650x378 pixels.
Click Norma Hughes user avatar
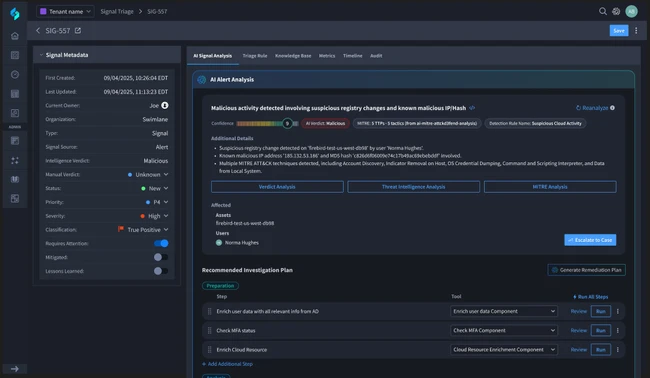click(219, 242)
